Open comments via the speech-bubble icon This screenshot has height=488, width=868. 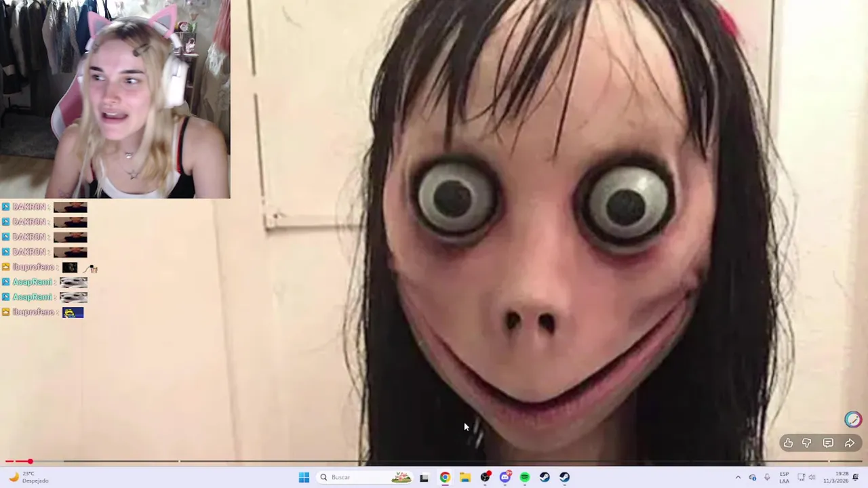[x=828, y=443]
